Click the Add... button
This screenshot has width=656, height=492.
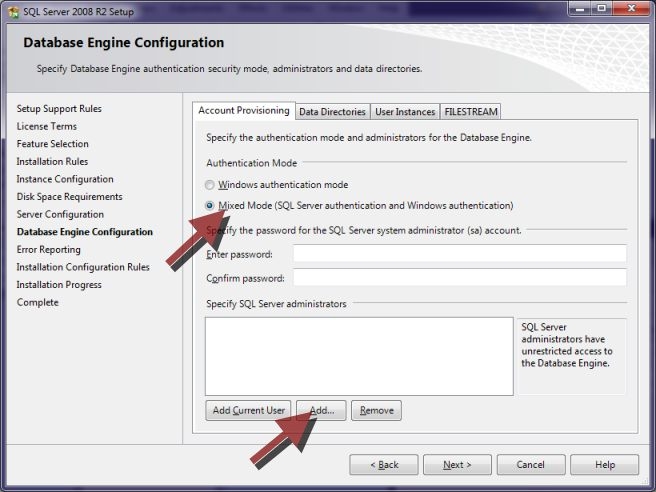(x=321, y=410)
